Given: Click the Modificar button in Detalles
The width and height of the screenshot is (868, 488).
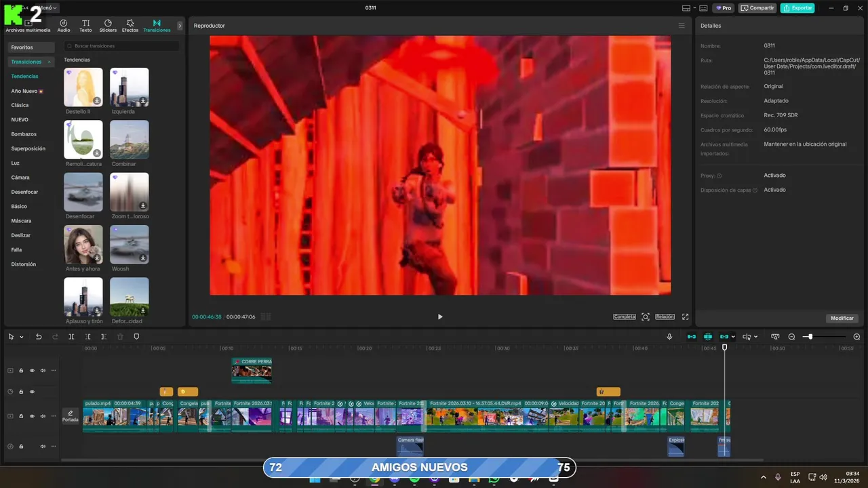Looking at the screenshot, I should (842, 318).
